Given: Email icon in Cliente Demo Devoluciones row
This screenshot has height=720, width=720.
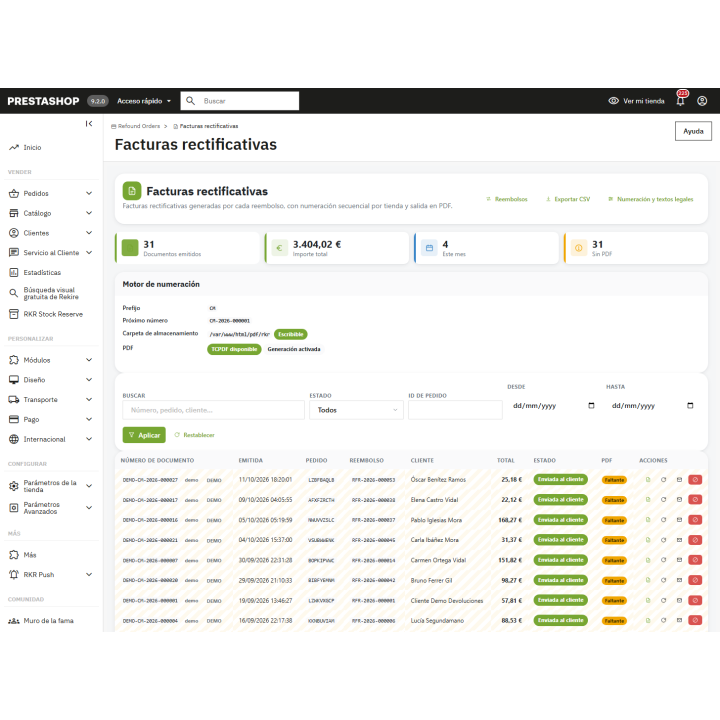Looking at the screenshot, I should tap(679, 601).
